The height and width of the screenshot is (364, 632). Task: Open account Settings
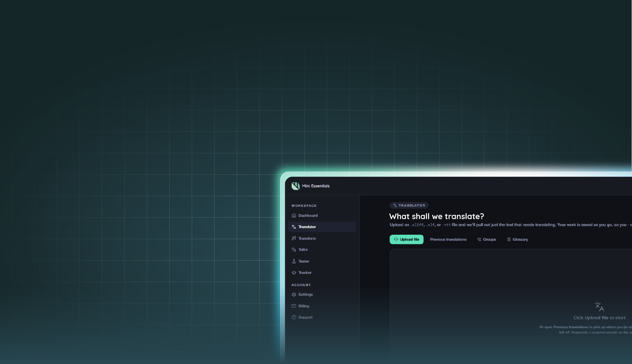(x=322, y=294)
